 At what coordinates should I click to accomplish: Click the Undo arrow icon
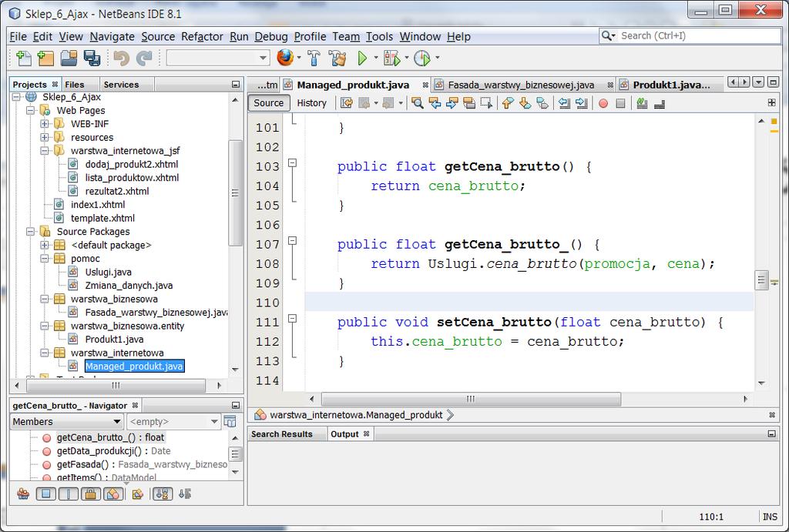[121, 59]
